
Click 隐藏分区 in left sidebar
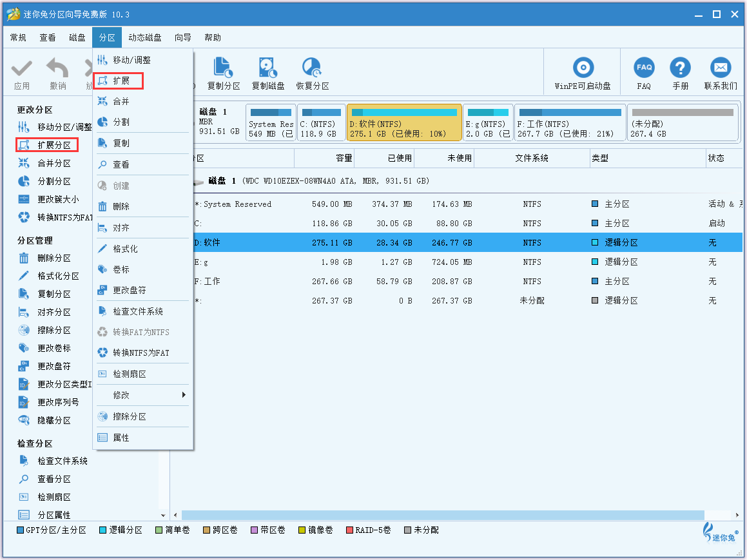click(44, 421)
